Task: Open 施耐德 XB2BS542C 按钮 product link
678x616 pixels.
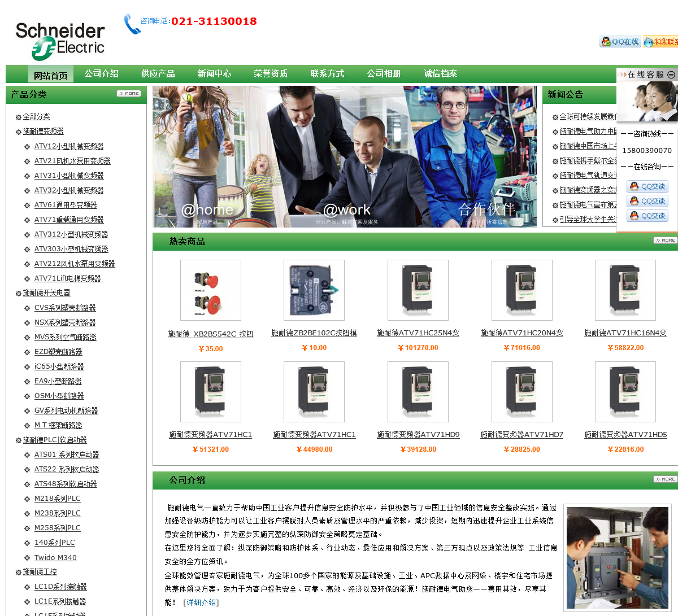Action: (211, 334)
